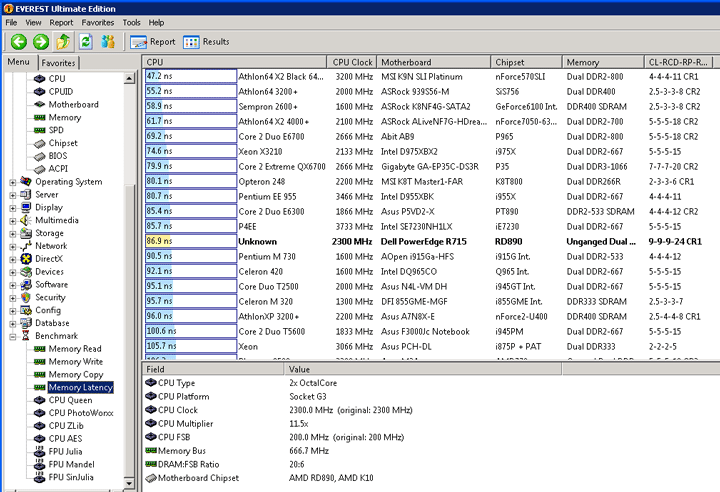The width and height of the screenshot is (720, 492).
Task: Expand the Multimedia tree node
Action: click(13, 221)
